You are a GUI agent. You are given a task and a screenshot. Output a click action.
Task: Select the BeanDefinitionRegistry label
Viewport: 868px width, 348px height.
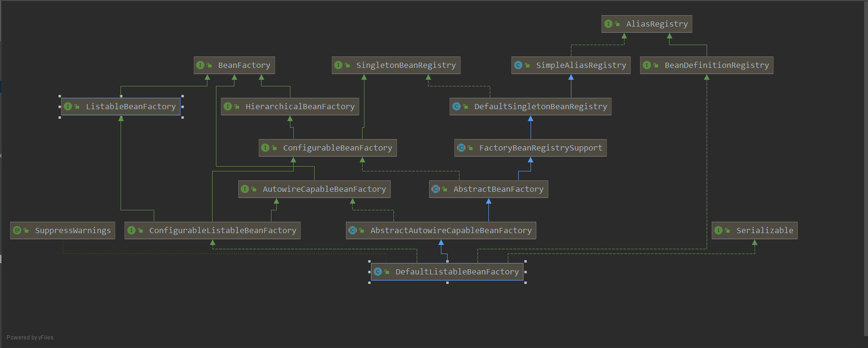pyautogui.click(x=717, y=65)
